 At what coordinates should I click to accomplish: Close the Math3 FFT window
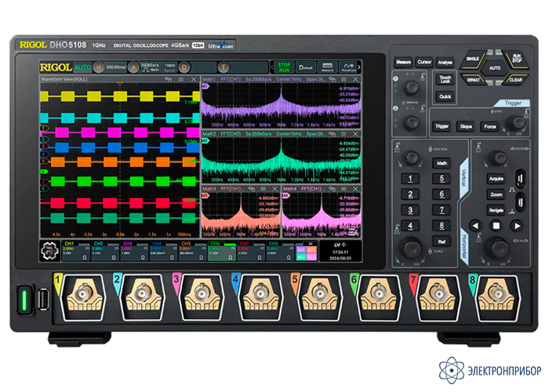click(274, 189)
